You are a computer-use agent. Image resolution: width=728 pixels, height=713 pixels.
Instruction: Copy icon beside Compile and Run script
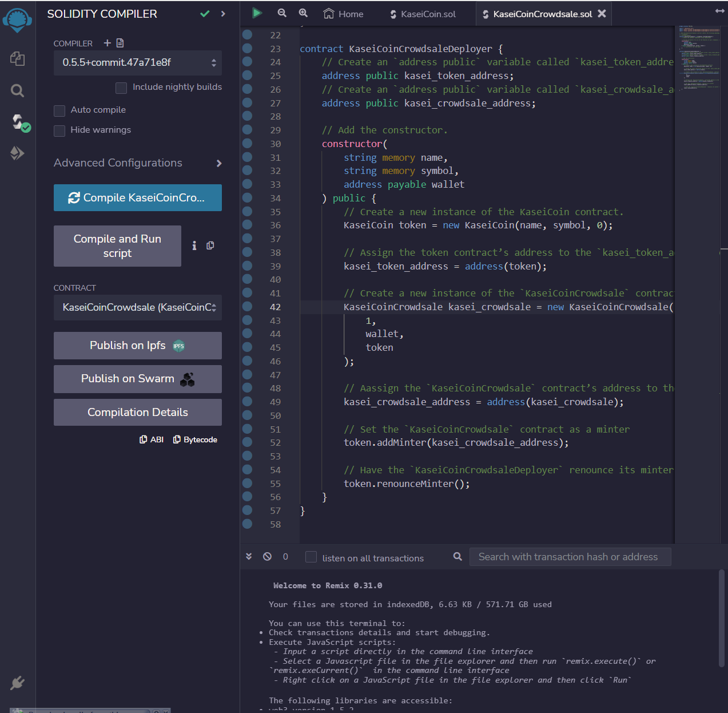coord(210,245)
